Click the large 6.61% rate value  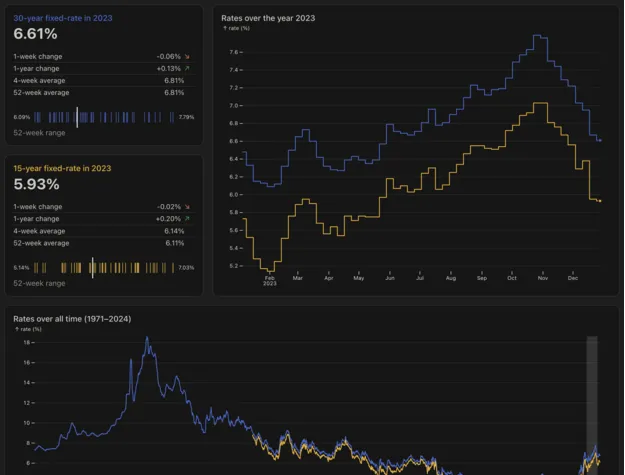pos(37,34)
